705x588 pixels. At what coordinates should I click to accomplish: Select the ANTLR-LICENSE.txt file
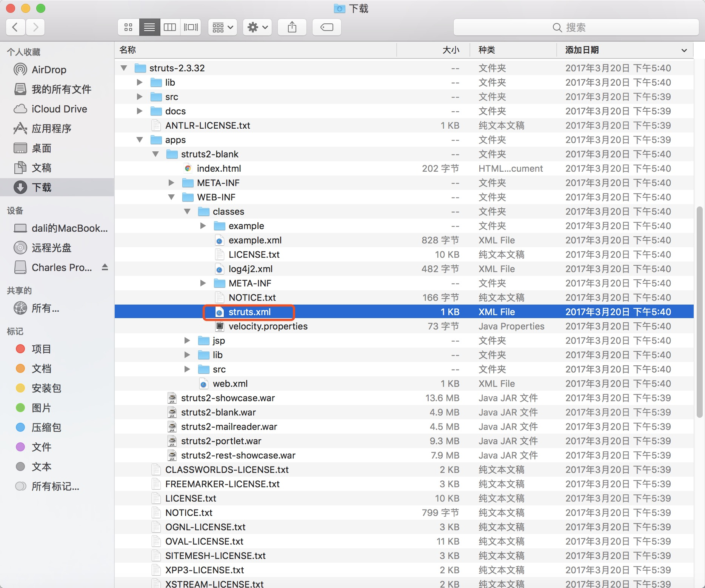coord(404,126)
